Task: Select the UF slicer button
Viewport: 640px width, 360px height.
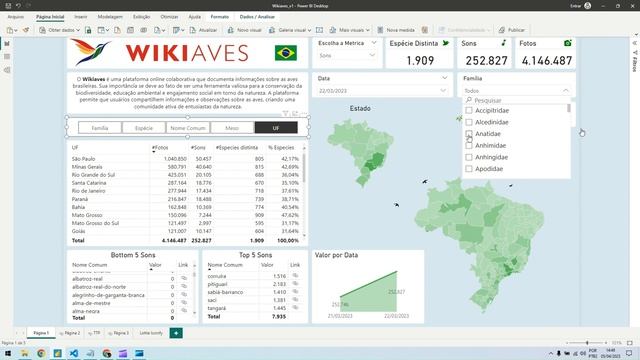Action: coord(276,128)
